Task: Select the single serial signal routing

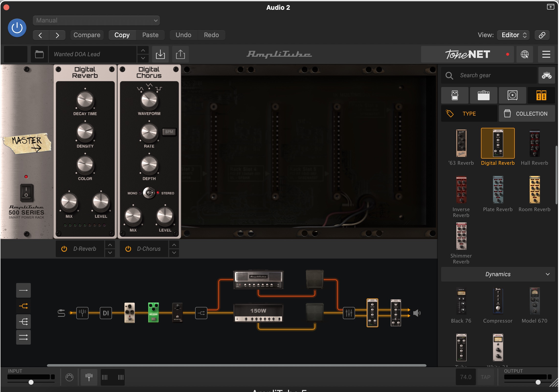Action: point(23,290)
